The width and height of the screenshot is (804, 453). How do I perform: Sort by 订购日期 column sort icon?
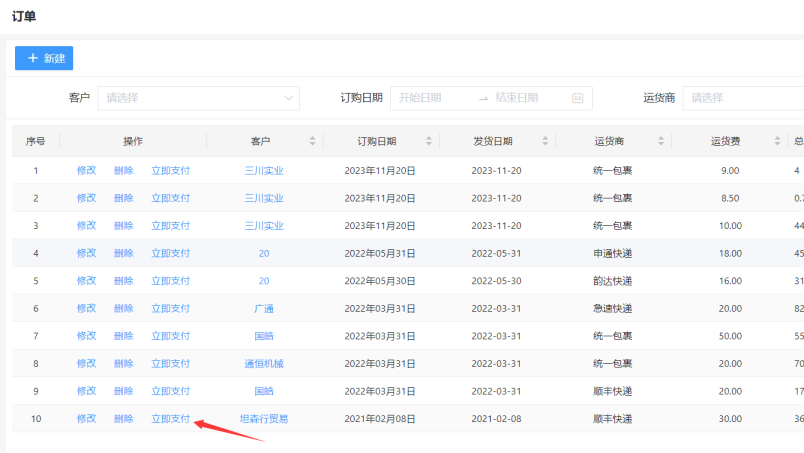click(429, 142)
